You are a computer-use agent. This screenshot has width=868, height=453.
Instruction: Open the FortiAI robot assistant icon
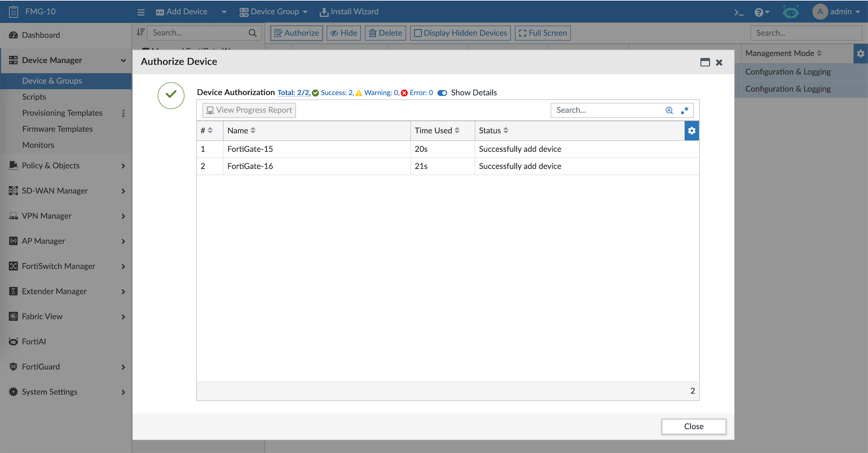790,12
